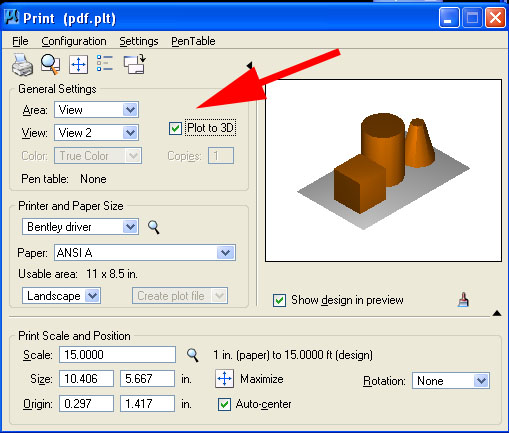Collapse dialog using black triangle expander
This screenshot has height=433, width=509.
(x=497, y=313)
